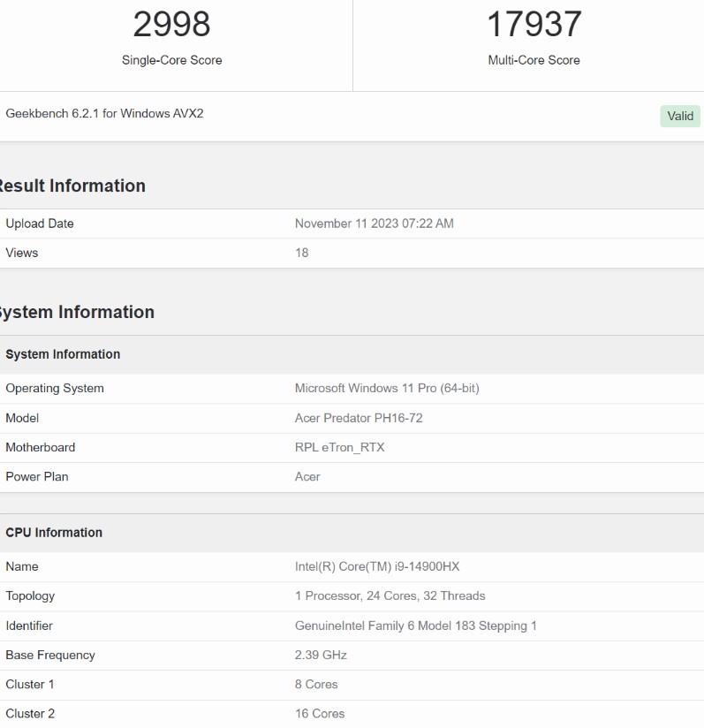Click the Views count value 18
Image resolution: width=704 pixels, height=728 pixels.
point(301,253)
